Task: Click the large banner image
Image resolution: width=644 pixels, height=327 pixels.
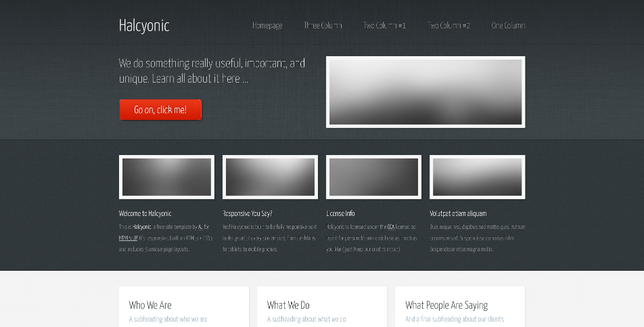Action: 425,92
